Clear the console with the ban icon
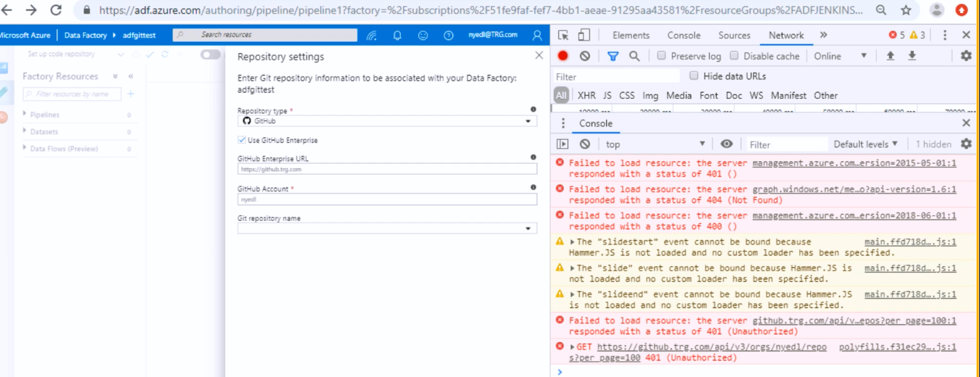The height and width of the screenshot is (377, 980). tap(585, 144)
